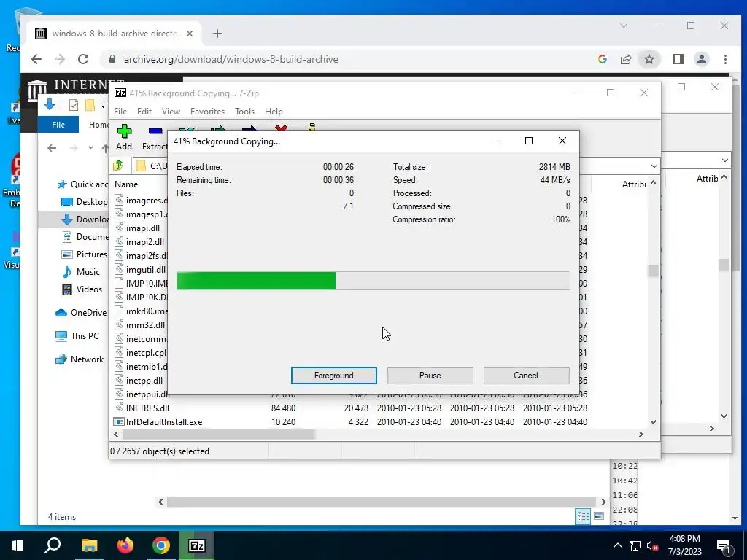The image size is (747, 560).
Task: Cancel the copying operation
Action: coord(526,376)
